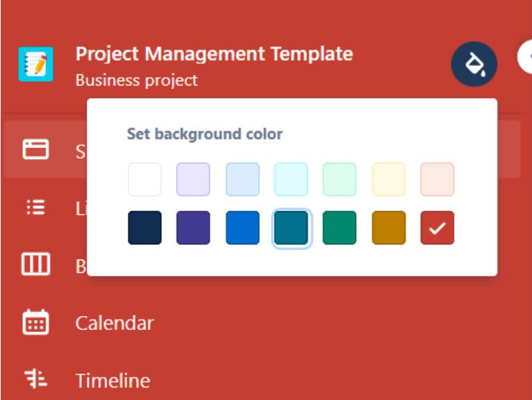Click the Project Management Template title

214,53
